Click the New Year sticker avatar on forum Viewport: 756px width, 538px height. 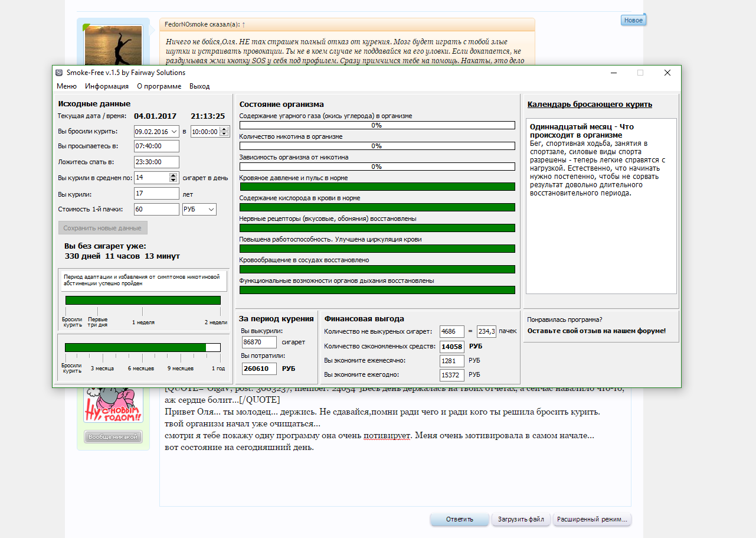[x=113, y=406]
